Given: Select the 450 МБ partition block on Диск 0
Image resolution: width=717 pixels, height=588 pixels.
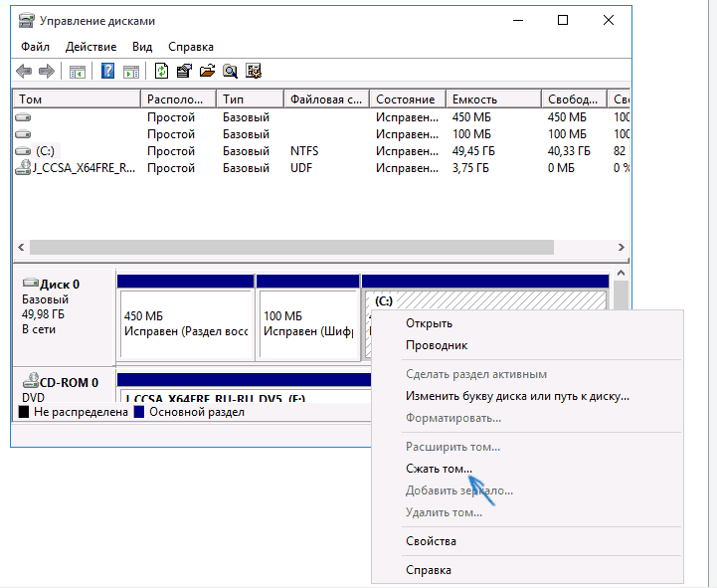Looking at the screenshot, I should [x=186, y=317].
